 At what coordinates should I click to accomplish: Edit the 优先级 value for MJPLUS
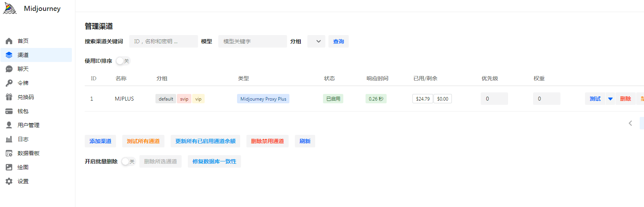pyautogui.click(x=494, y=99)
